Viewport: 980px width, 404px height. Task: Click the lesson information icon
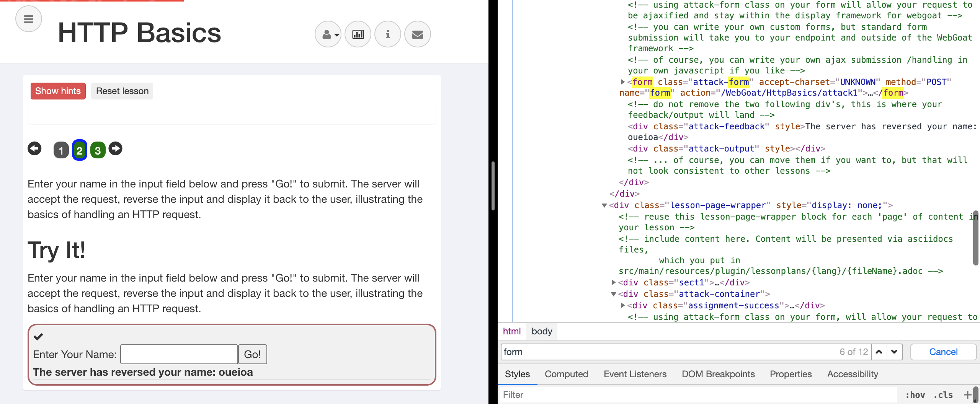[387, 34]
